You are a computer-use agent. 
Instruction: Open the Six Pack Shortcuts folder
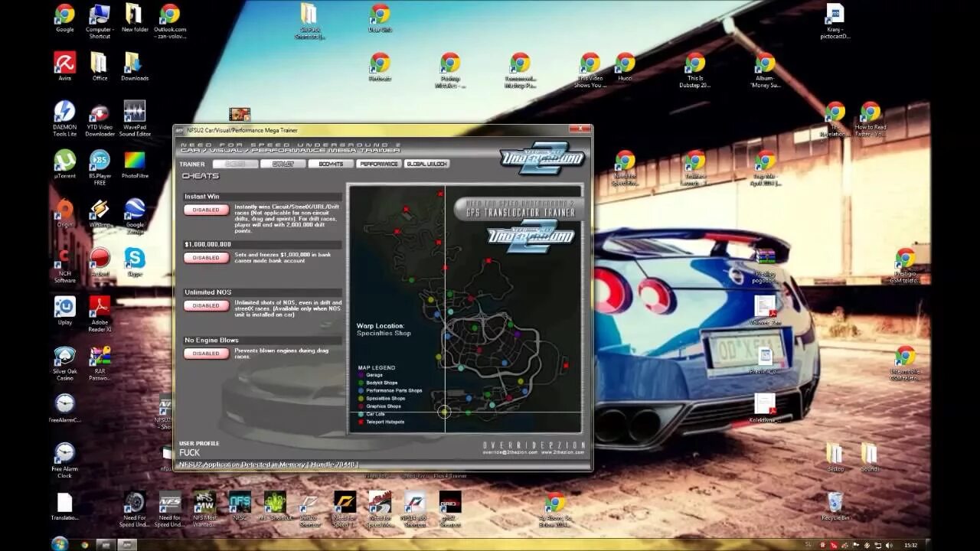click(x=309, y=21)
